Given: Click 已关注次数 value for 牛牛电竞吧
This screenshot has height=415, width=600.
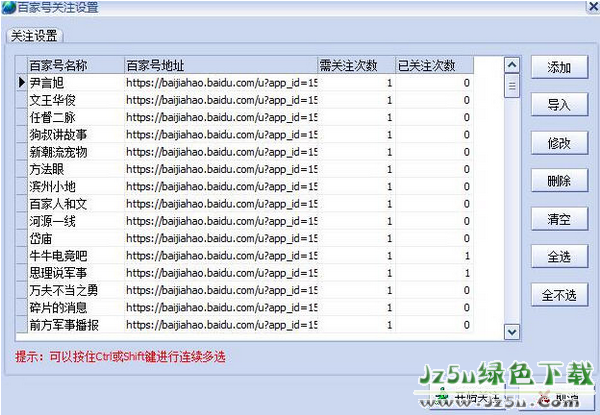Looking at the screenshot, I should 435,256.
